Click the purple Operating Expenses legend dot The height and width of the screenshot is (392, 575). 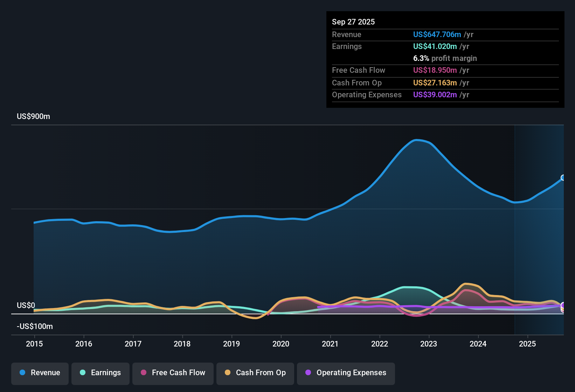[308, 373]
